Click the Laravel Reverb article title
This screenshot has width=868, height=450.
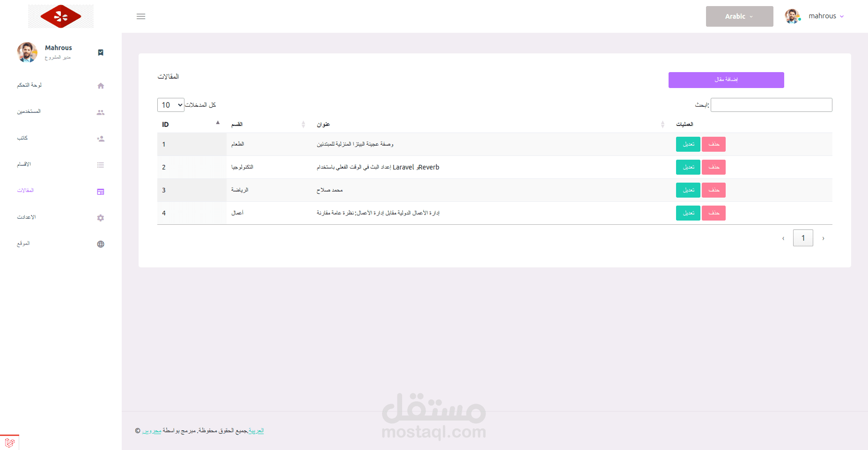coord(378,167)
